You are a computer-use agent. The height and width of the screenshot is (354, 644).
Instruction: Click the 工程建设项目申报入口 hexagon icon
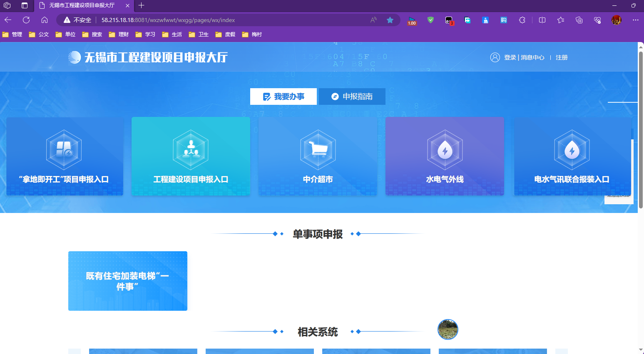click(191, 150)
